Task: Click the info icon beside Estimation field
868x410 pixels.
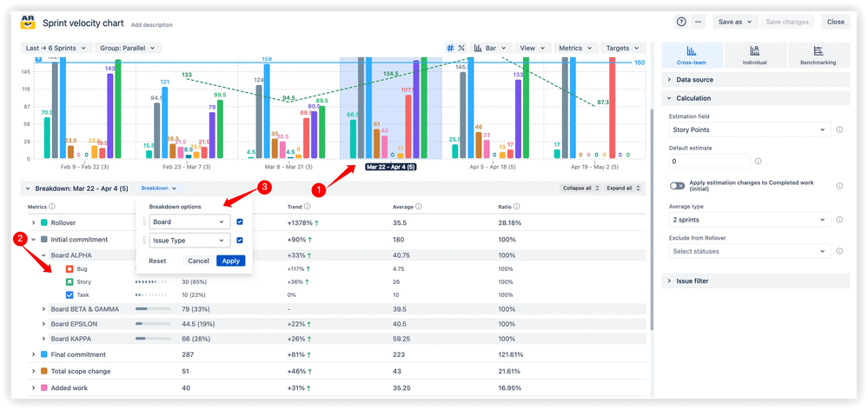Action: coord(839,130)
